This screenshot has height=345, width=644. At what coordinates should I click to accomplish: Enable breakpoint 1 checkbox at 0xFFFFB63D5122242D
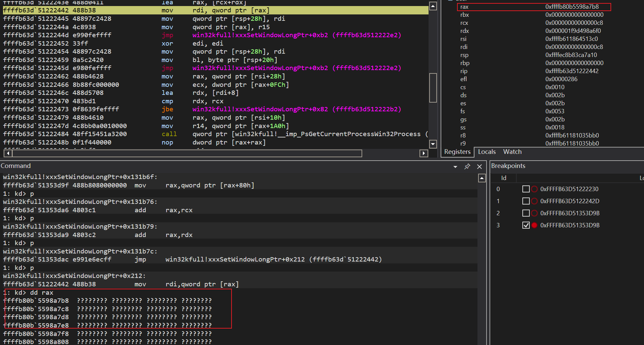click(526, 201)
